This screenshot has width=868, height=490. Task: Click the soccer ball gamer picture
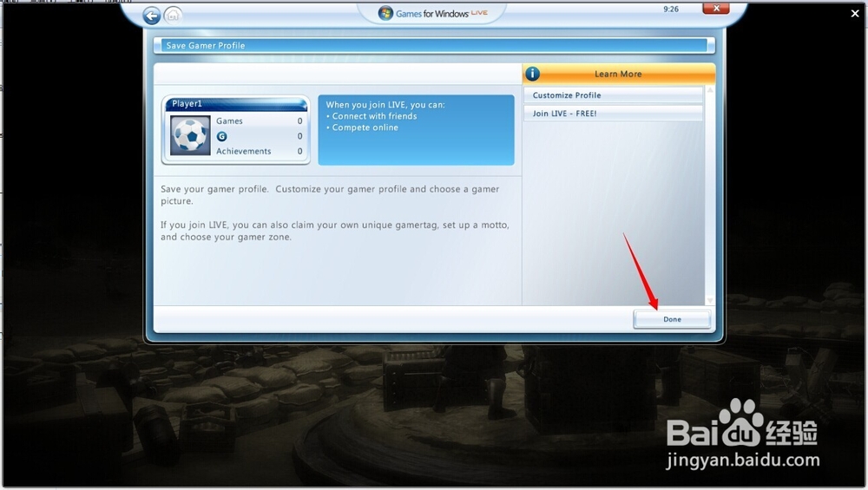[190, 135]
